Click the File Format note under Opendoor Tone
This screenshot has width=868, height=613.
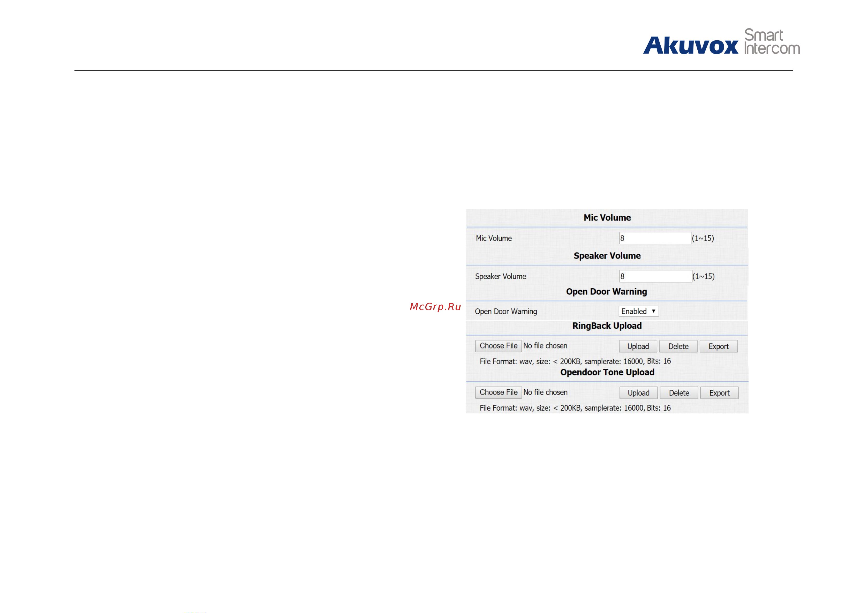pos(575,408)
